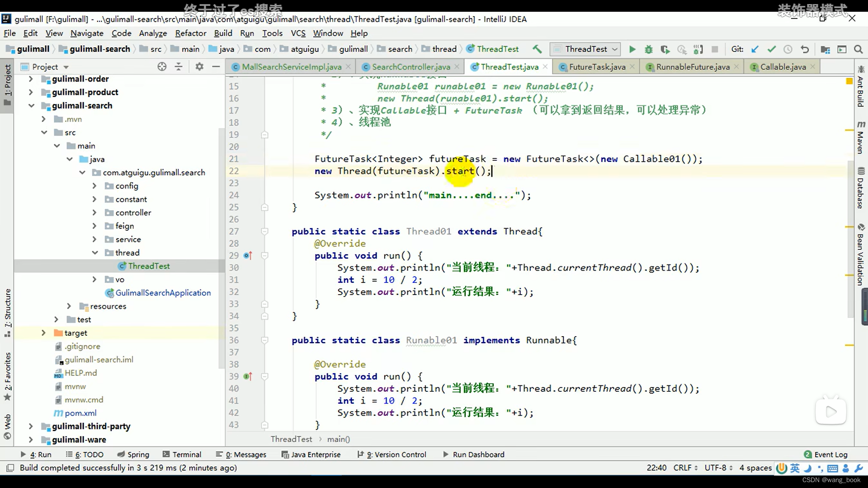The image size is (868, 488).
Task: Open Ant Build side panel
Action: [861, 87]
